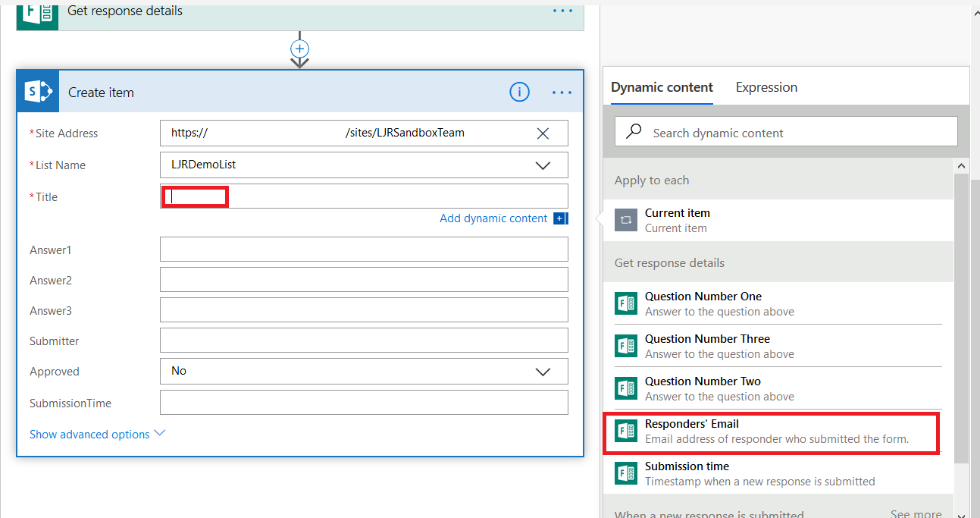The image size is (980, 518).
Task: Insert a new step with plus connector
Action: coord(300,49)
